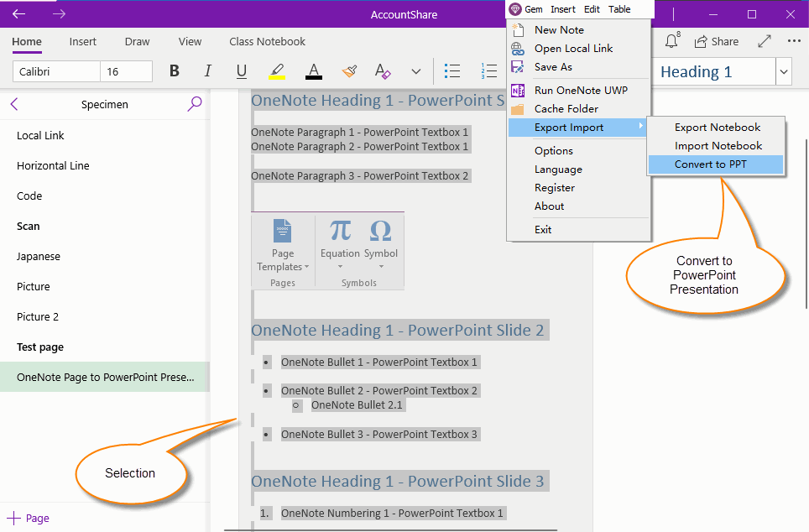Open the Horizontal Line page
The width and height of the screenshot is (809, 532).
point(105,165)
